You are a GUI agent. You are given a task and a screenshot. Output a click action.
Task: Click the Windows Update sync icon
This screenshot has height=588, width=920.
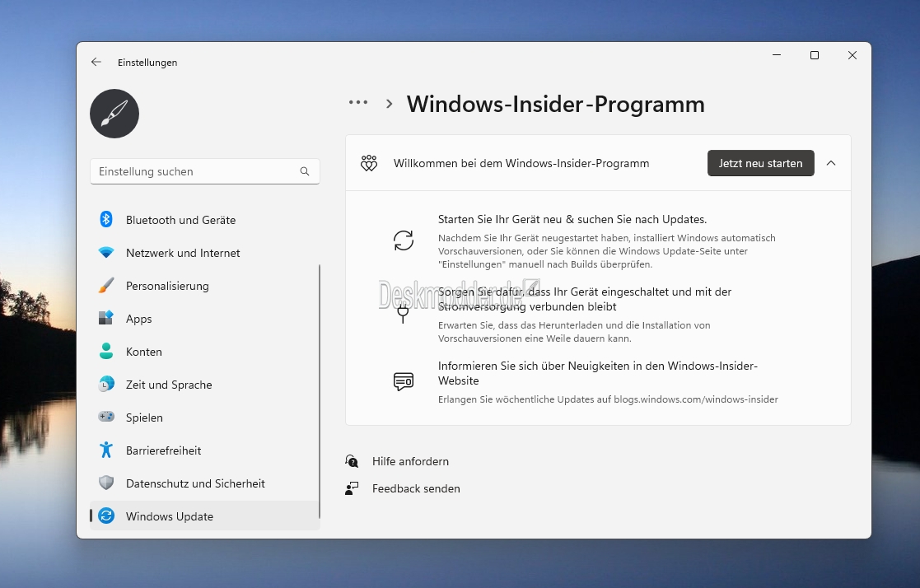pos(106,516)
